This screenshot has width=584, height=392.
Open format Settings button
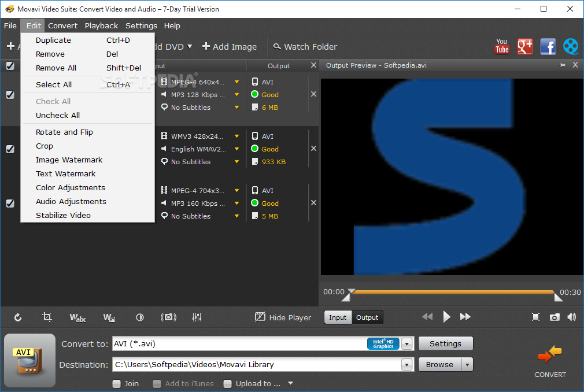[x=445, y=343]
